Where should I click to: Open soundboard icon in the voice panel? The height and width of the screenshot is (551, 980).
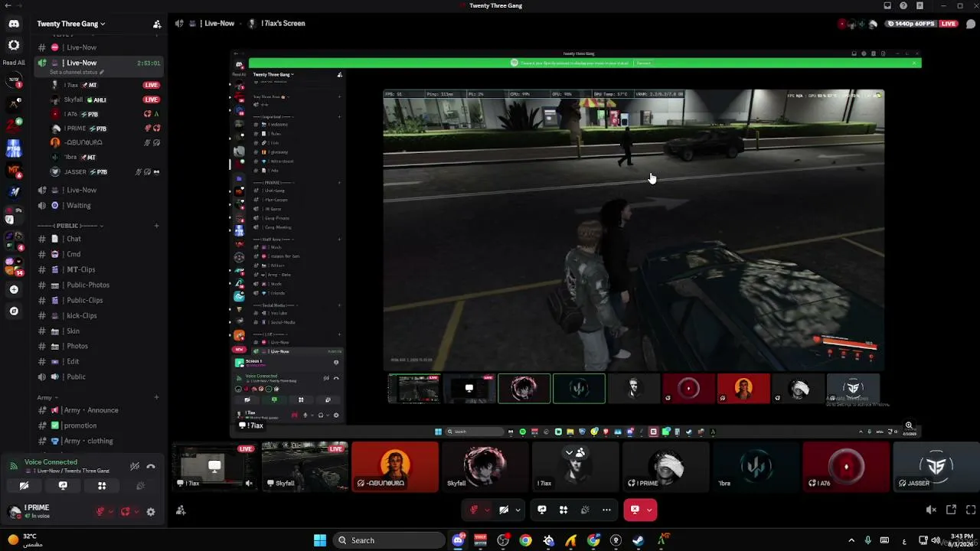(140, 485)
